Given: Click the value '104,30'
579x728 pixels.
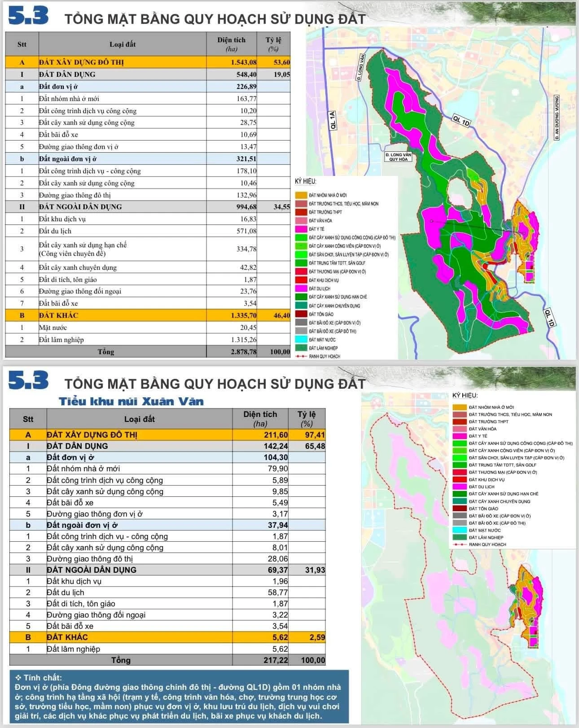Looking at the screenshot, I should (x=276, y=457).
